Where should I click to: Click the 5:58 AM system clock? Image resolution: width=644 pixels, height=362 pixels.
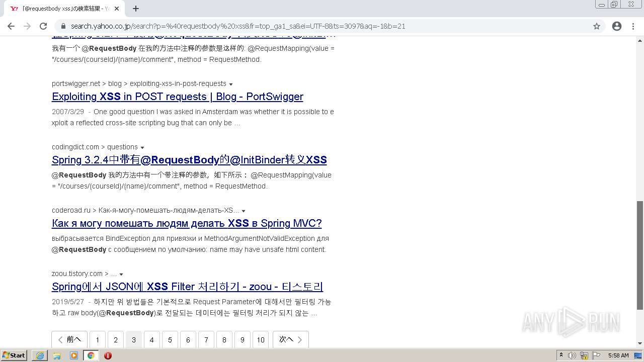coord(618,355)
